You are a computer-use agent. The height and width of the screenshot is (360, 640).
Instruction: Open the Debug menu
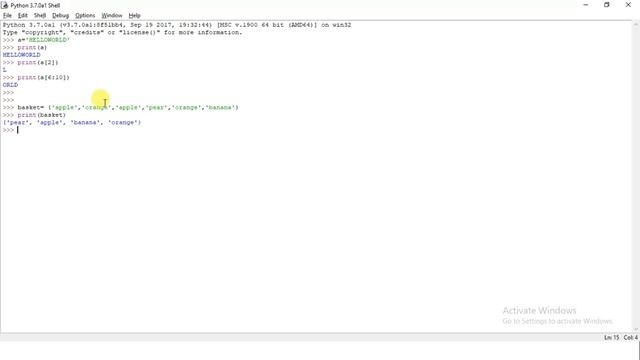60,16
